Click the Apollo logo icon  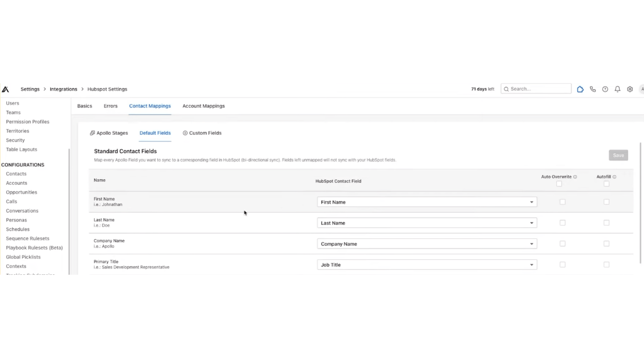point(5,89)
